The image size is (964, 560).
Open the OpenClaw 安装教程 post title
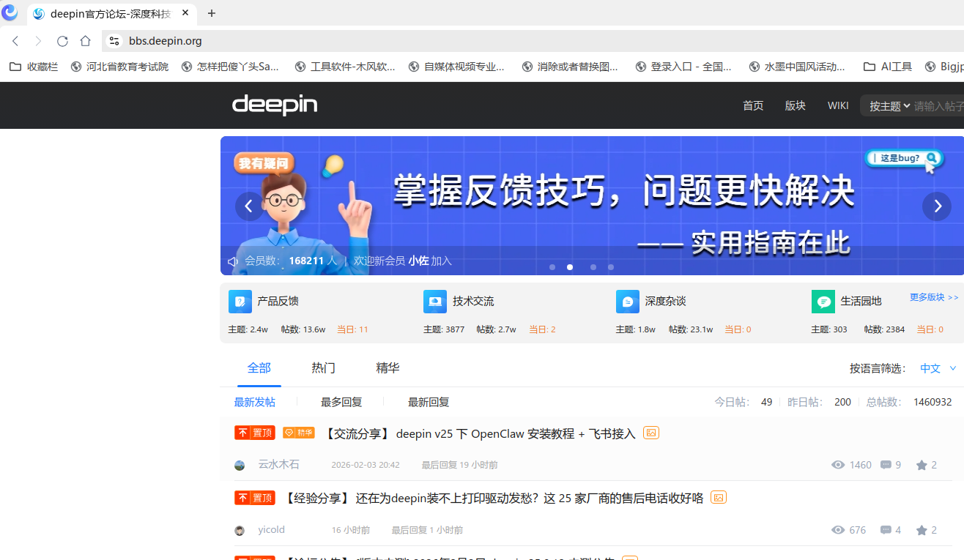(x=479, y=433)
